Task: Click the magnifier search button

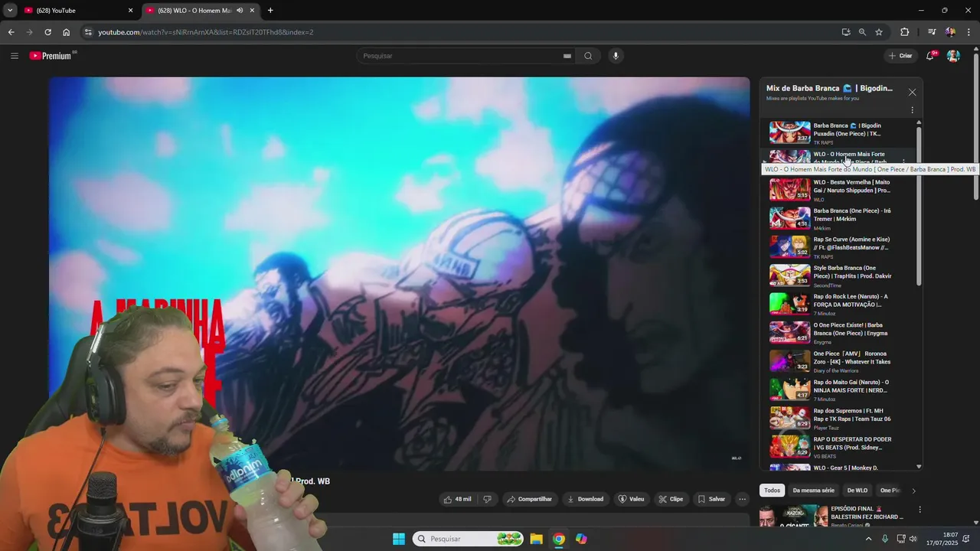Action: [x=588, y=56]
